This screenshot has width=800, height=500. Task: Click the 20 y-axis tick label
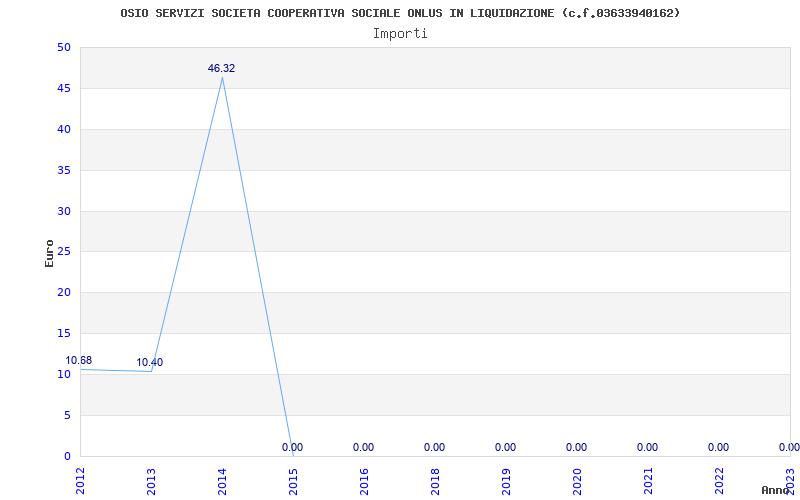[x=64, y=293]
